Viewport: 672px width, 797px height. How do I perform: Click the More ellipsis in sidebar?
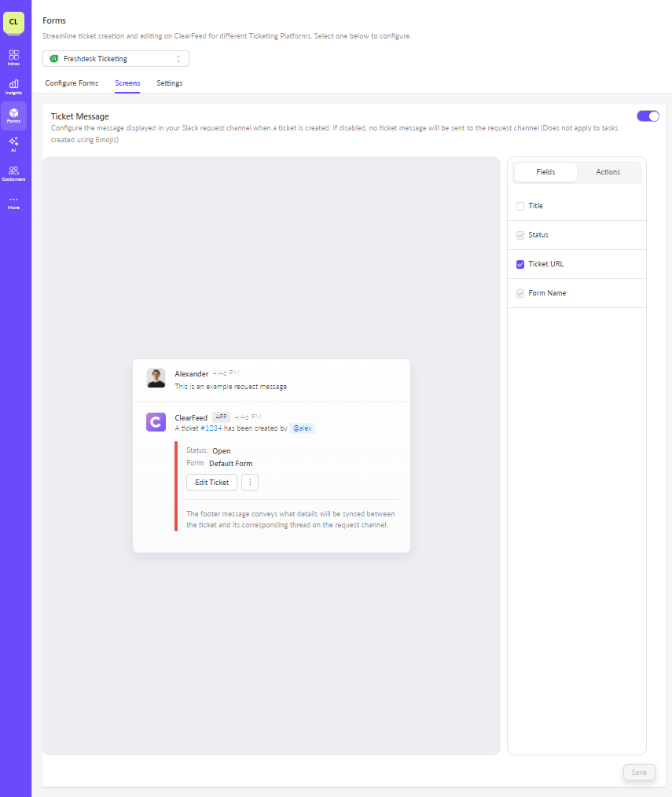pyautogui.click(x=13, y=202)
